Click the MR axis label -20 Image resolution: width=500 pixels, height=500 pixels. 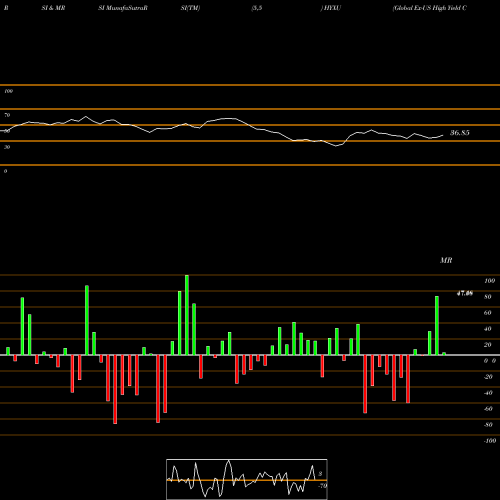(x=488, y=377)
